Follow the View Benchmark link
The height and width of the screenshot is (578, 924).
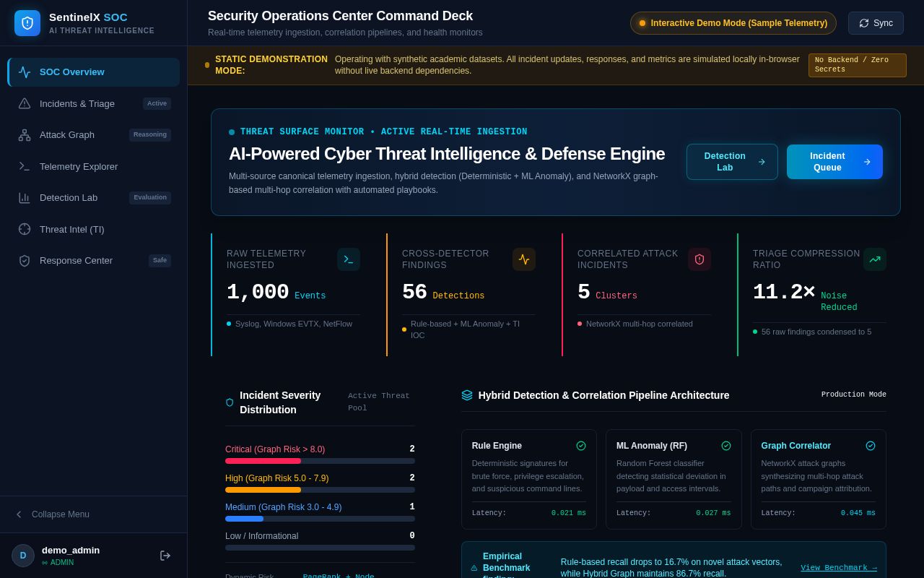(839, 568)
